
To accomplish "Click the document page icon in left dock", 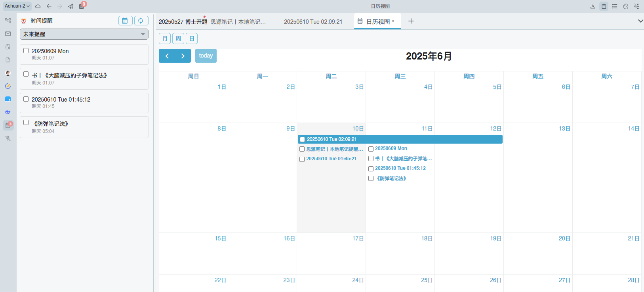I will (x=8, y=60).
